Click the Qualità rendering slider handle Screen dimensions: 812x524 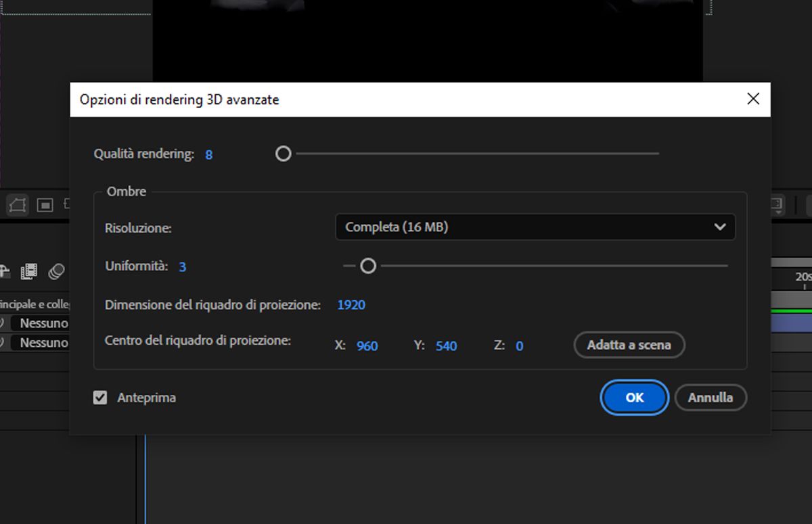[283, 153]
